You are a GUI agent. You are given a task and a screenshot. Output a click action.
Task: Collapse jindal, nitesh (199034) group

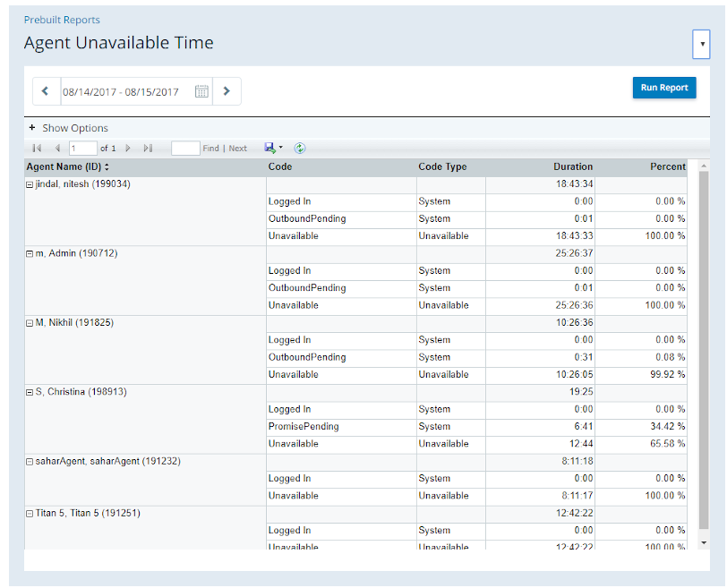click(x=30, y=185)
